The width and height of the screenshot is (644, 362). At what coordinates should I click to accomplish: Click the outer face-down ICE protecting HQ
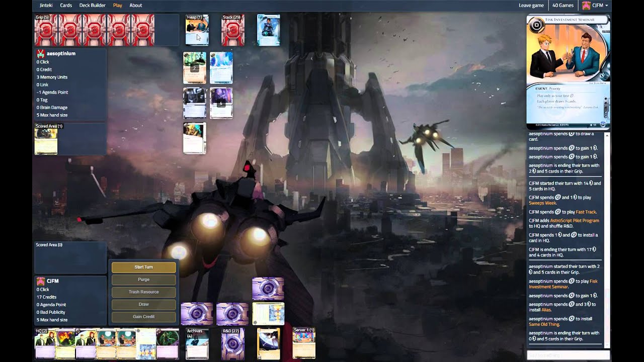(x=268, y=289)
